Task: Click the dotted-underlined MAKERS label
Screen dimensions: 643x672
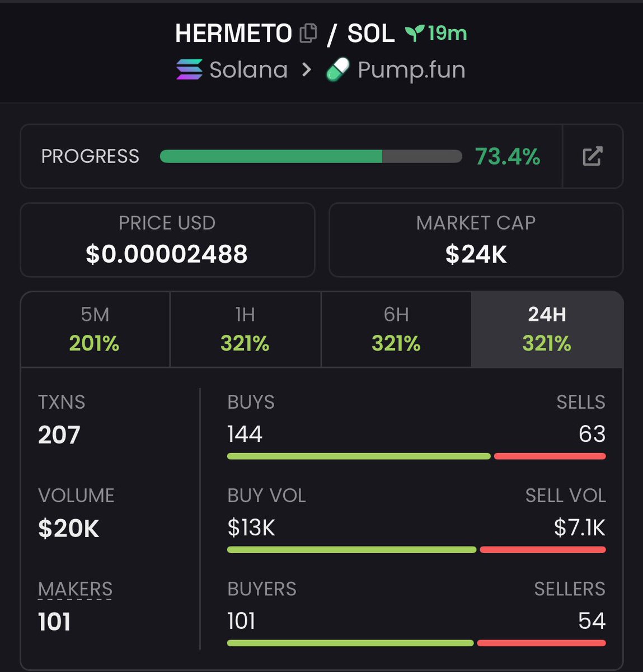Action: (75, 589)
